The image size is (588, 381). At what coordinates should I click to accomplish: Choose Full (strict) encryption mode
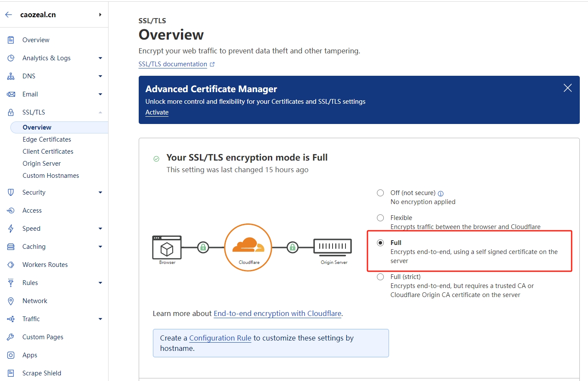tap(380, 277)
